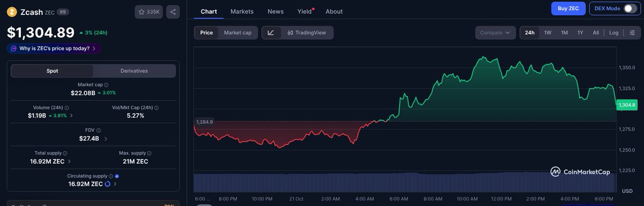Select the Spot tab
The width and height of the screenshot is (644, 206).
(52, 71)
